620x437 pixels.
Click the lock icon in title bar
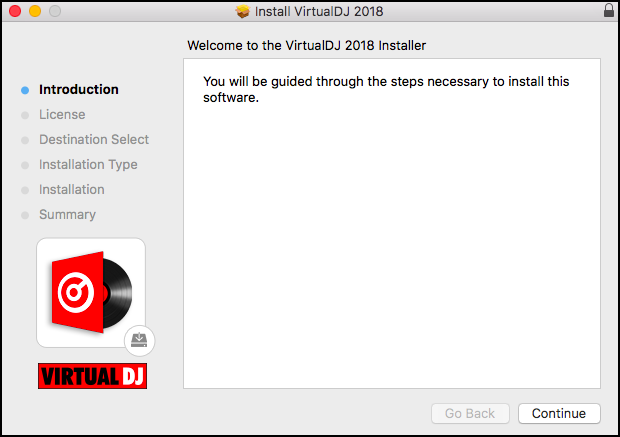(x=609, y=10)
